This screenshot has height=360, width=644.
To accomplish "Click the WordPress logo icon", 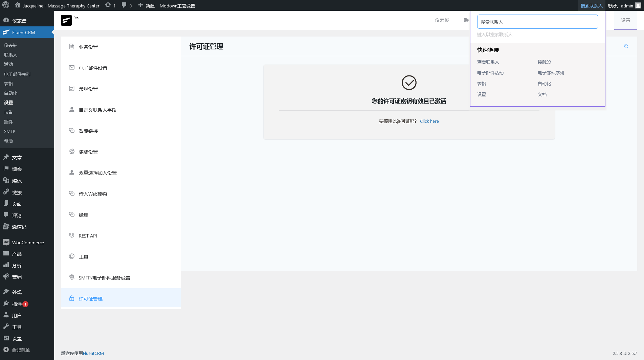I will point(6,5).
